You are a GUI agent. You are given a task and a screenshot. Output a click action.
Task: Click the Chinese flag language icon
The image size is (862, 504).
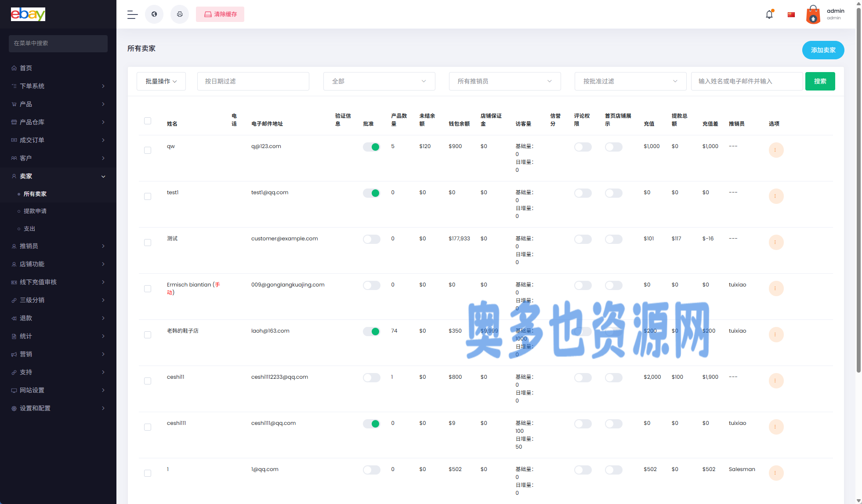(x=791, y=15)
